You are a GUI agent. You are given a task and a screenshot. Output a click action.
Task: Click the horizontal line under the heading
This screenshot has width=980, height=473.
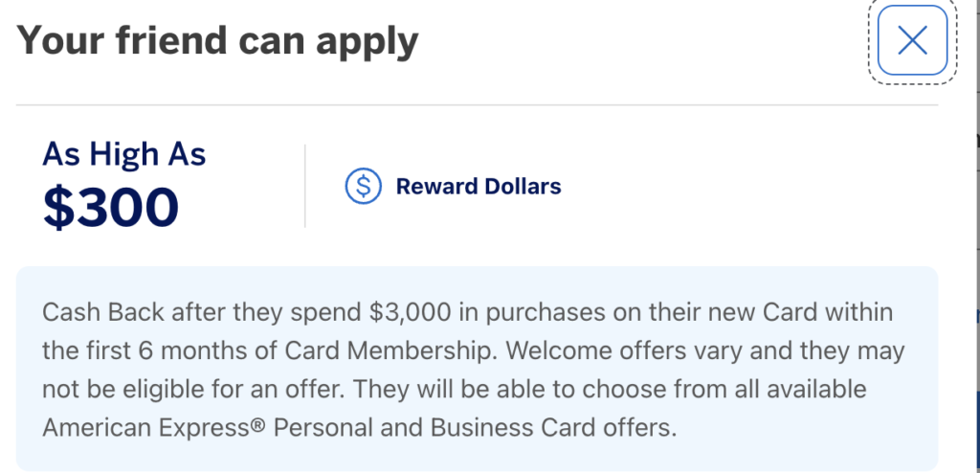pos(477,104)
